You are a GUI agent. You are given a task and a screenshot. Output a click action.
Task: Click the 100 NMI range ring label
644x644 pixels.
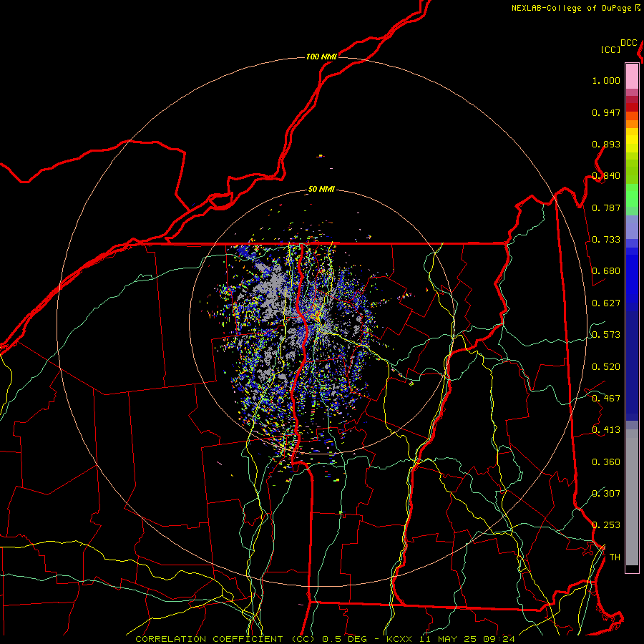[x=321, y=57]
